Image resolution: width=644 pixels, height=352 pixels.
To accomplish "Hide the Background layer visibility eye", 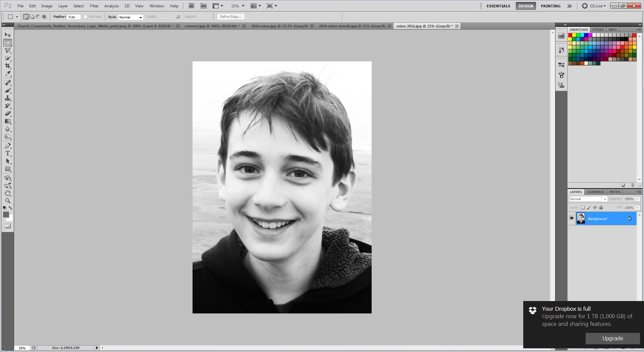I will (x=572, y=218).
